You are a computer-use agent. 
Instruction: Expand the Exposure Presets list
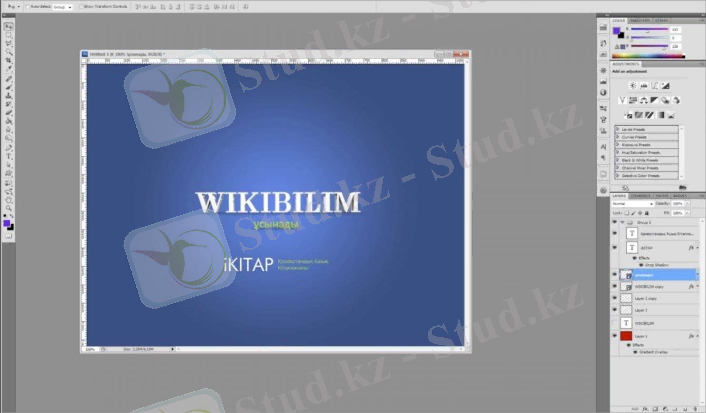(617, 145)
